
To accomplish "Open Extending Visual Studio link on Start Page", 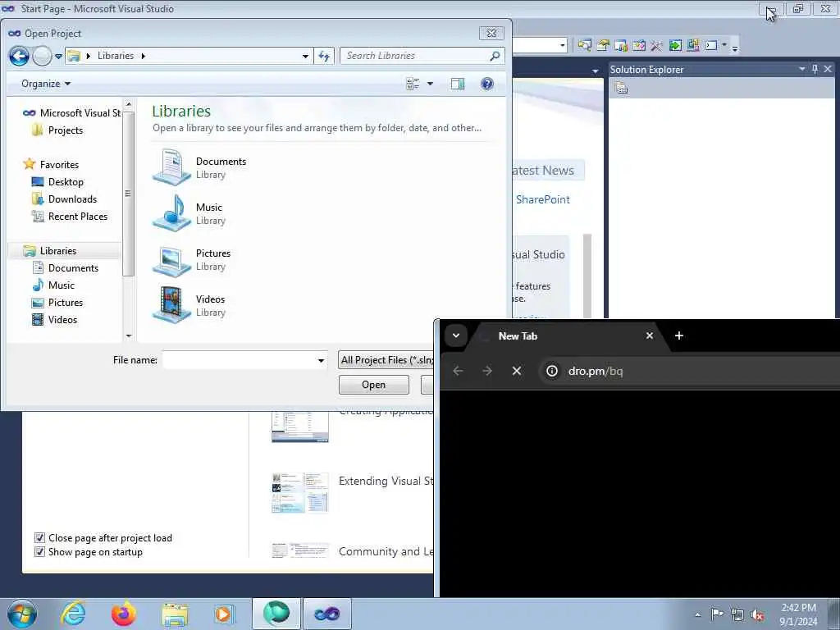I will [x=386, y=481].
